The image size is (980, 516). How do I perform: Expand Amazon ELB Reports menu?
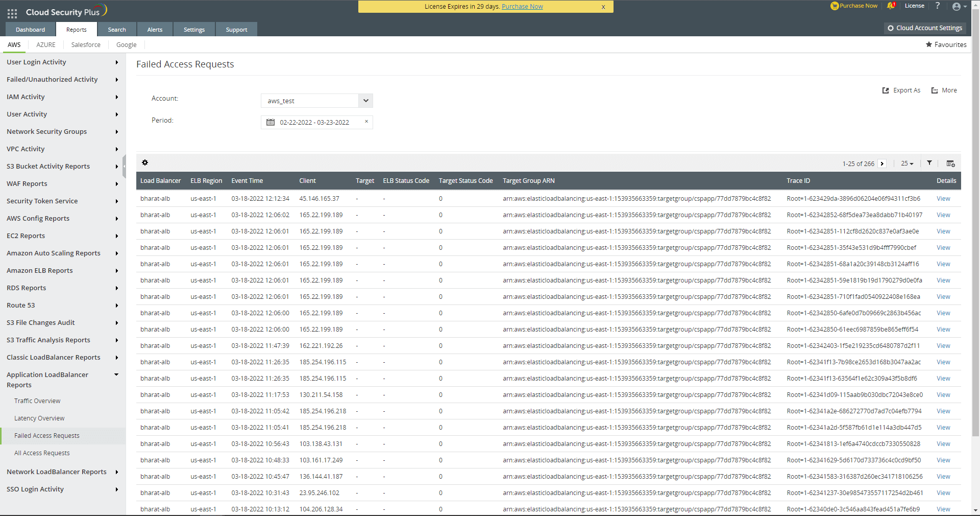63,270
